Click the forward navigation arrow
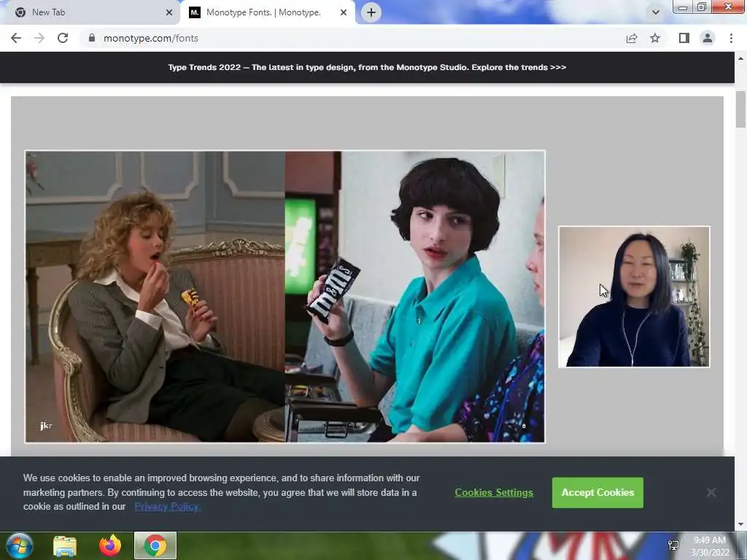The image size is (747, 560). coord(39,38)
